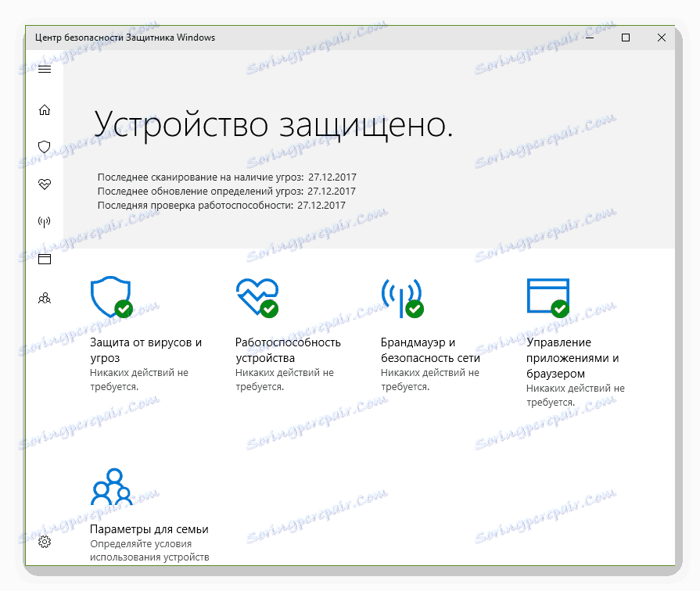Image resolution: width=700 pixels, height=591 pixels.
Task: Open "Параметры для семьи" heading
Action: 149,529
